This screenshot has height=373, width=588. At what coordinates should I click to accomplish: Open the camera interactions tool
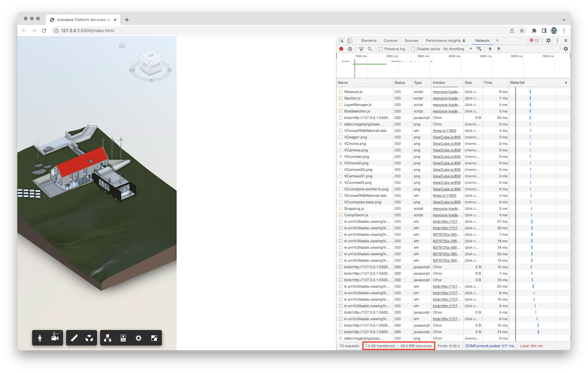coord(55,338)
